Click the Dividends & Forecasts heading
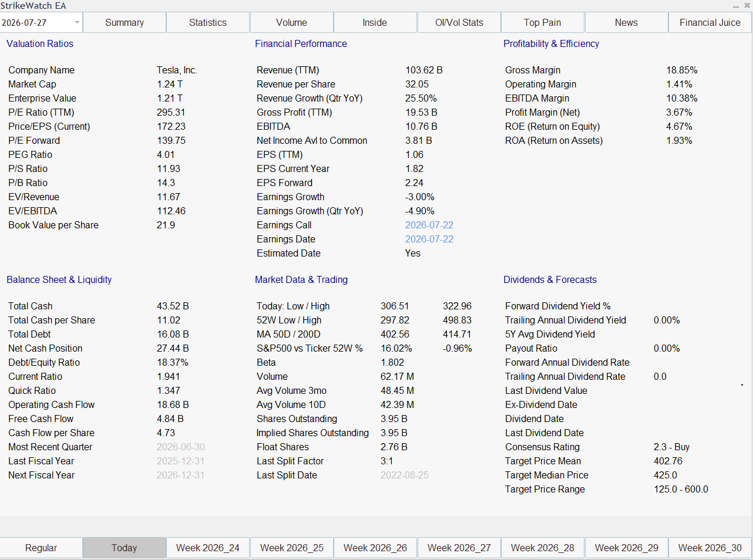 click(x=550, y=280)
